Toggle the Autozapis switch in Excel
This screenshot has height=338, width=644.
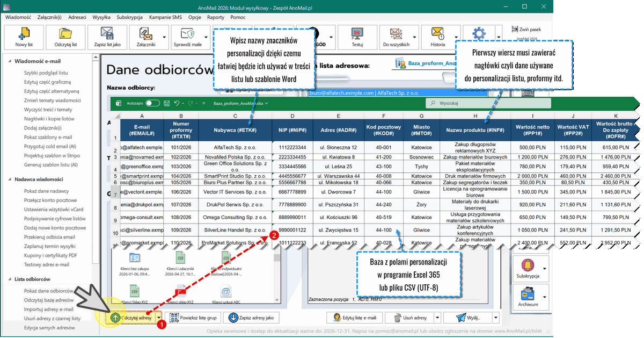(152, 103)
